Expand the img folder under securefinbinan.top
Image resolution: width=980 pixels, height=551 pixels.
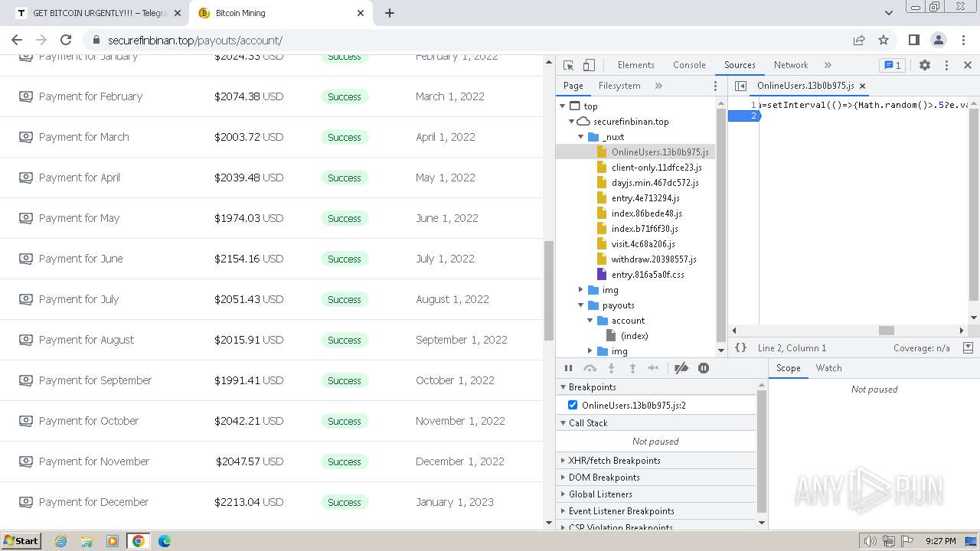pyautogui.click(x=581, y=290)
